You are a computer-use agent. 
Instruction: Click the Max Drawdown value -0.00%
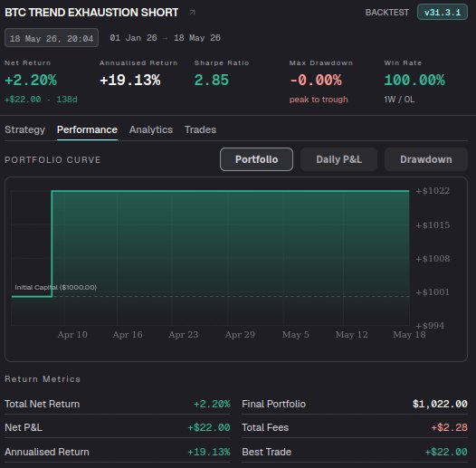click(316, 81)
